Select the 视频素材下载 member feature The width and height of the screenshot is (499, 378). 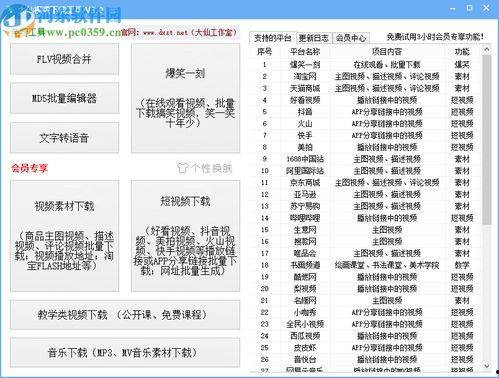coord(64,236)
